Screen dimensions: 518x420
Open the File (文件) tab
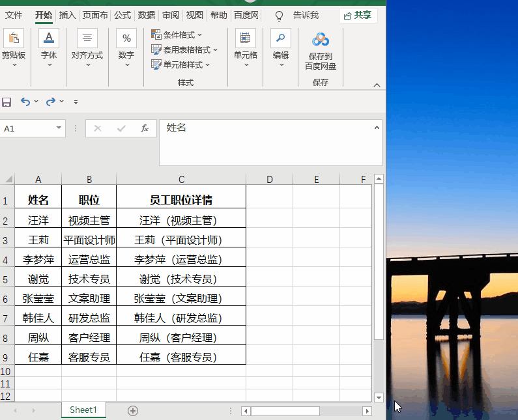click(x=14, y=15)
